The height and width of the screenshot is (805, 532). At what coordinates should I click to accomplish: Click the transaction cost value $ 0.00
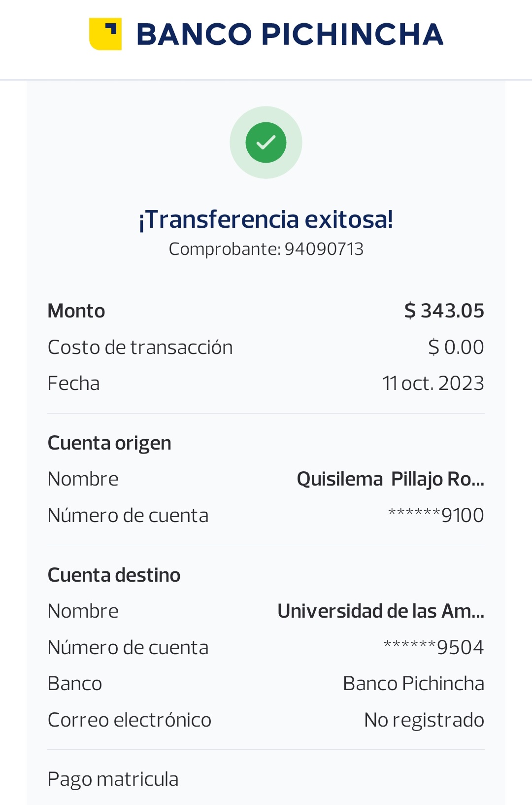(456, 348)
